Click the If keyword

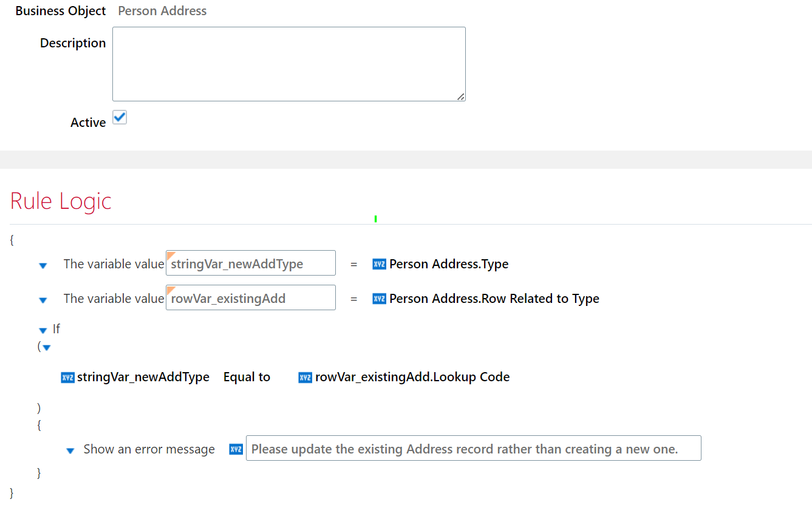[x=56, y=329]
